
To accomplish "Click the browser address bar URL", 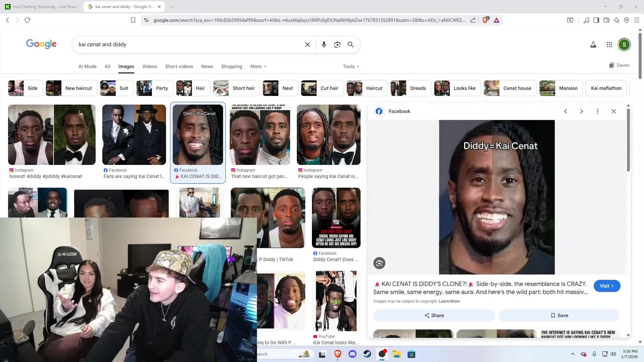I will [309, 20].
